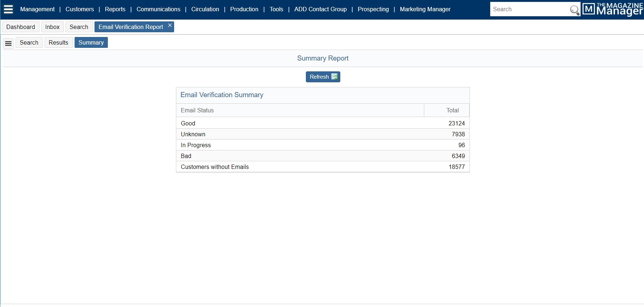The height and width of the screenshot is (307, 644).
Task: Open the Marketing Manager menu
Action: click(425, 9)
